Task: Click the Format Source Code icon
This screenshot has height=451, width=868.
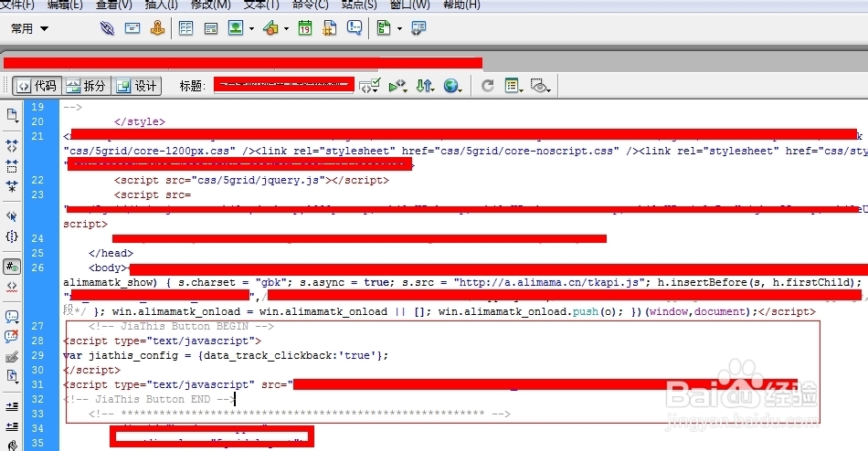Action: tap(12, 445)
